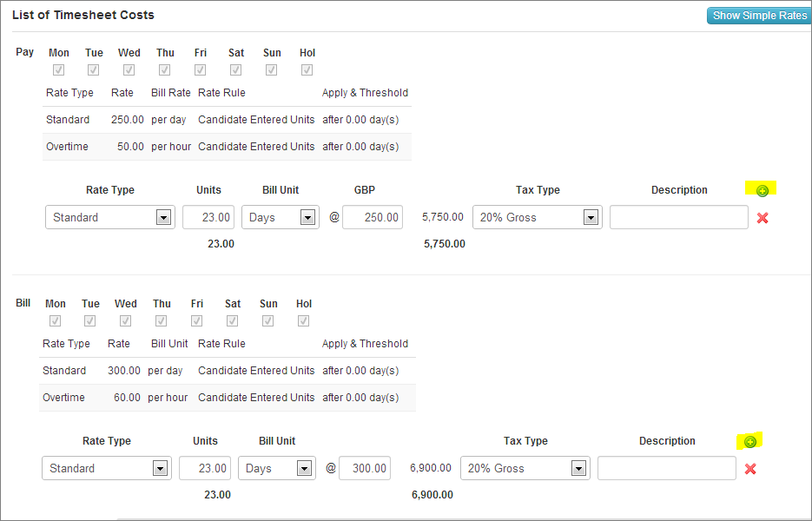Click the Pay Units field showing 23.00
Image resolution: width=812 pixels, height=521 pixels.
208,217
